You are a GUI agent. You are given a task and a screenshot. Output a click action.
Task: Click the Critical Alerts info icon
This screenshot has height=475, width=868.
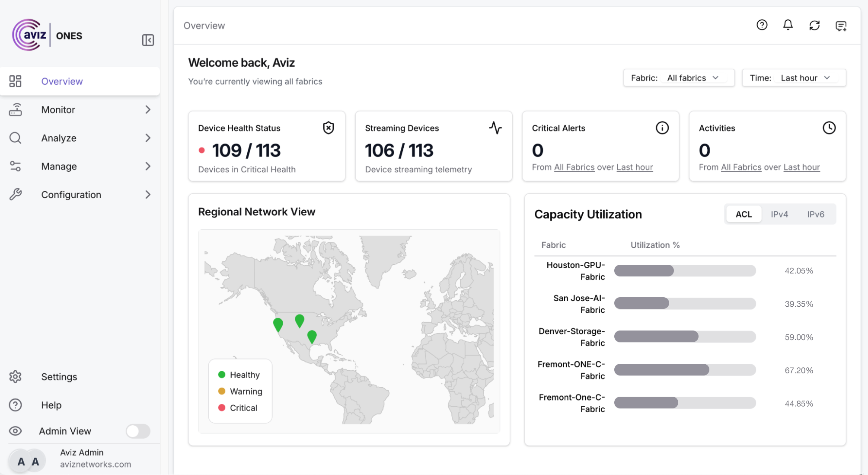click(662, 128)
